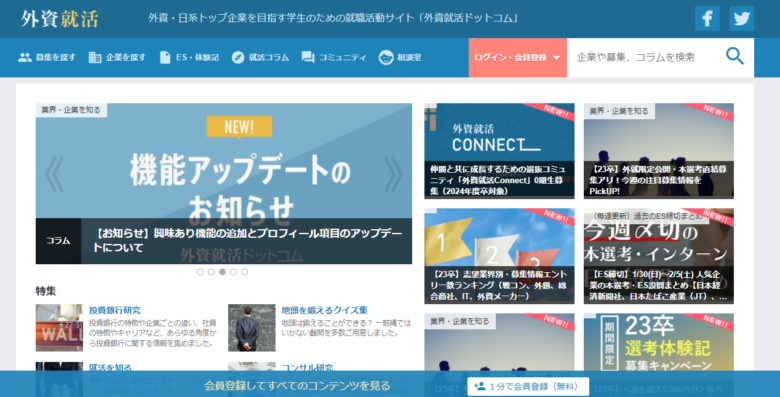Click the 特集 section heading

tap(46, 291)
